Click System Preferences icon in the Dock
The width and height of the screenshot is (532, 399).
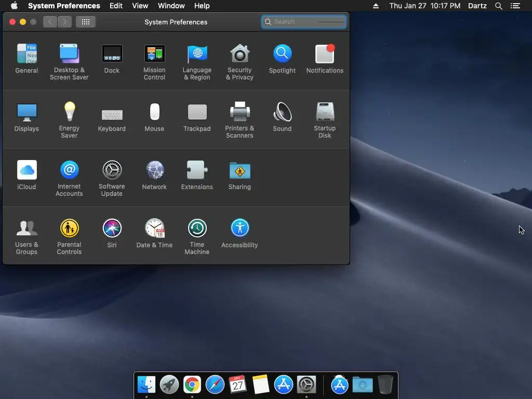(x=307, y=385)
